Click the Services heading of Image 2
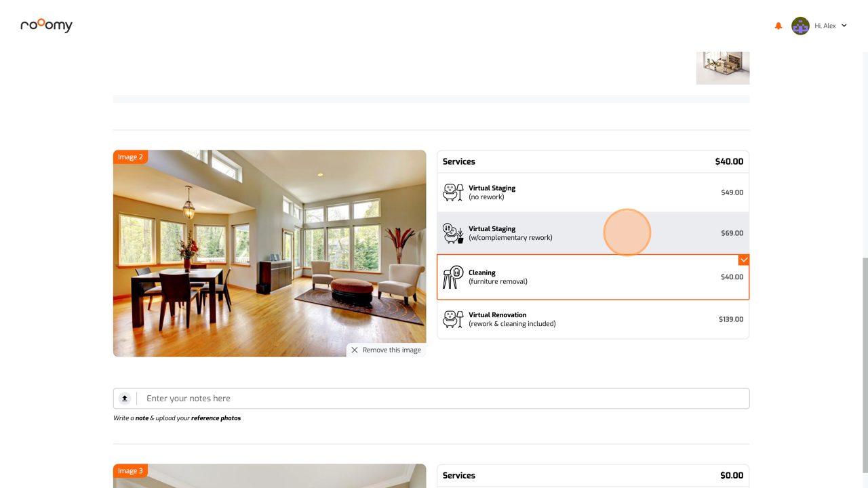Viewport: 868px width, 488px height. (x=459, y=161)
